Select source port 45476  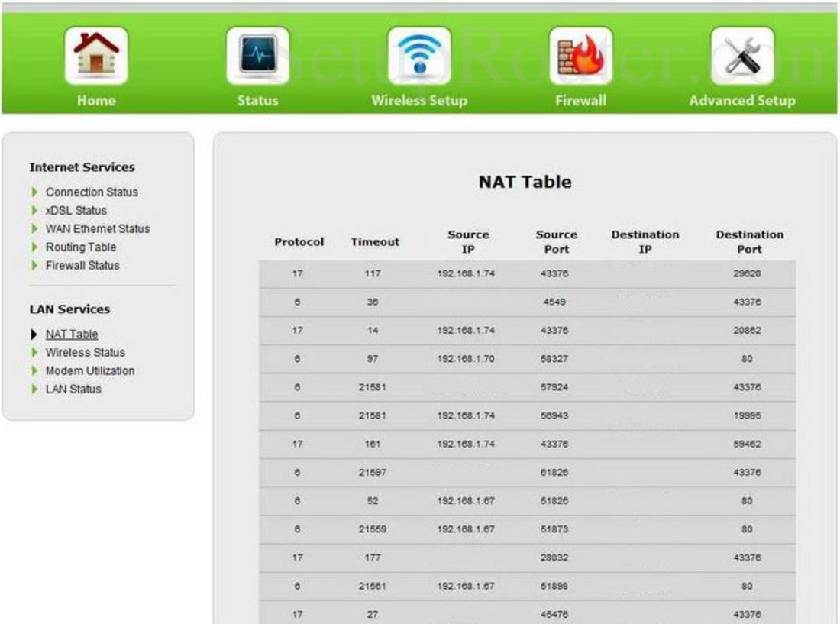pyautogui.click(x=554, y=614)
